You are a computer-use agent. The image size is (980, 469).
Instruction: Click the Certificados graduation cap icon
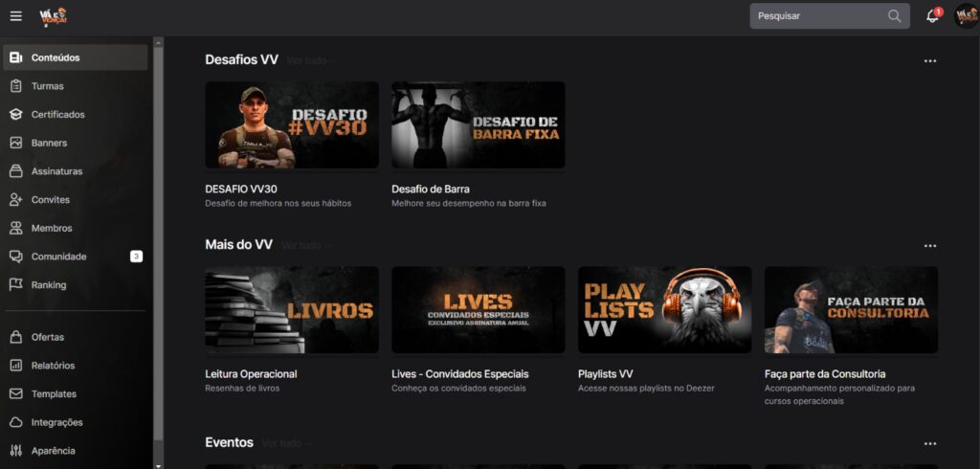(x=15, y=115)
